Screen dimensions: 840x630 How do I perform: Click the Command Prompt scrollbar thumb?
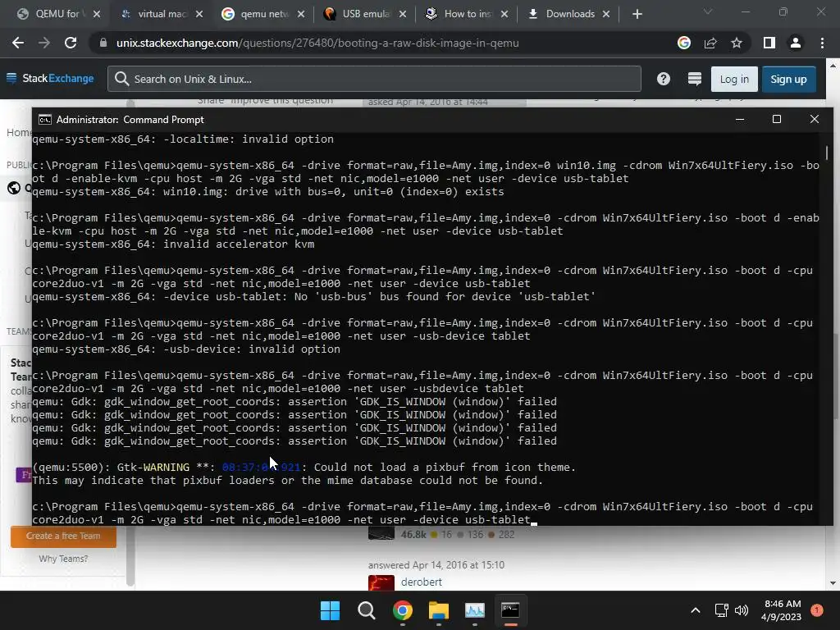pos(827,152)
